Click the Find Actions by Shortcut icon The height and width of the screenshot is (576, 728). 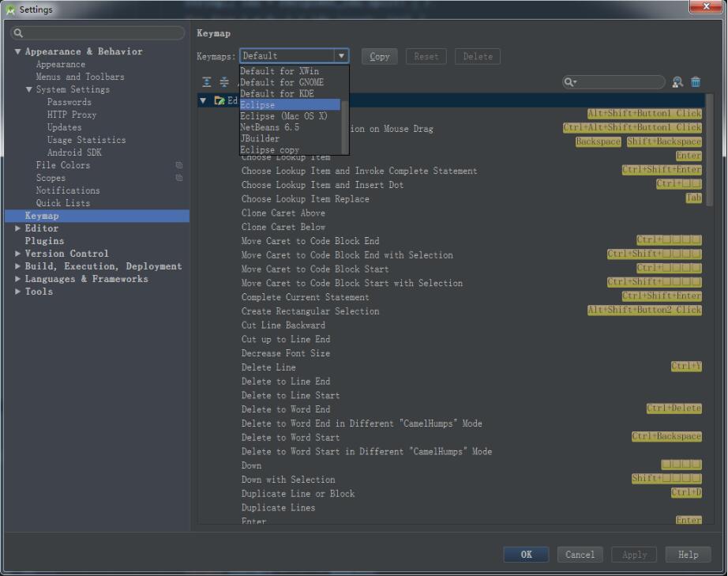(x=677, y=81)
